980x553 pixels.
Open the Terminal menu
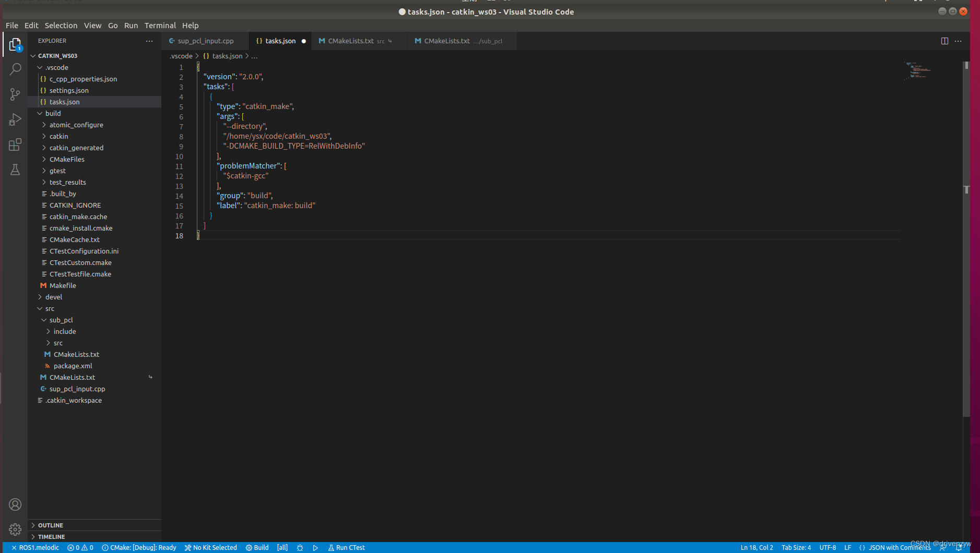tap(160, 25)
